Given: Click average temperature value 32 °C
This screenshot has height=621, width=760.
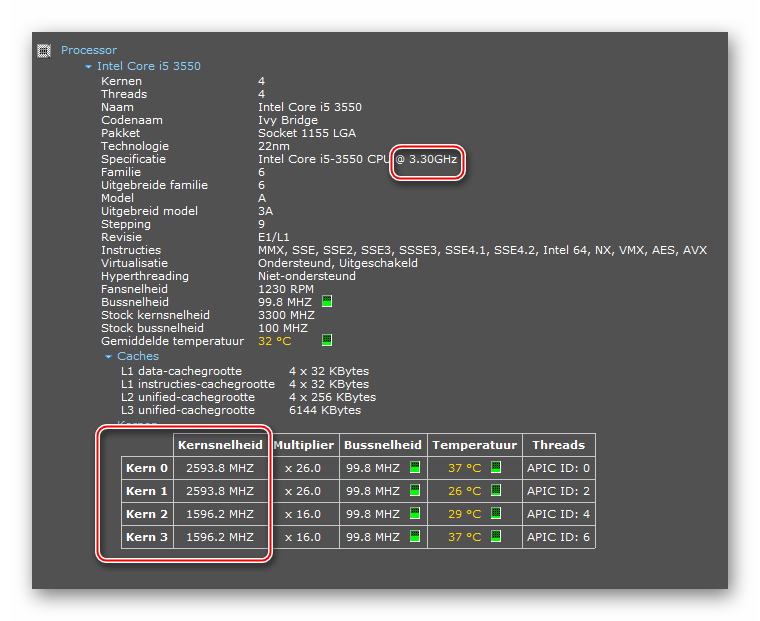Looking at the screenshot, I should [275, 341].
